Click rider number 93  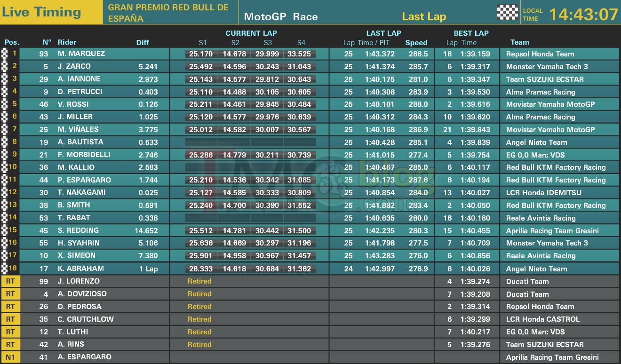tap(44, 54)
